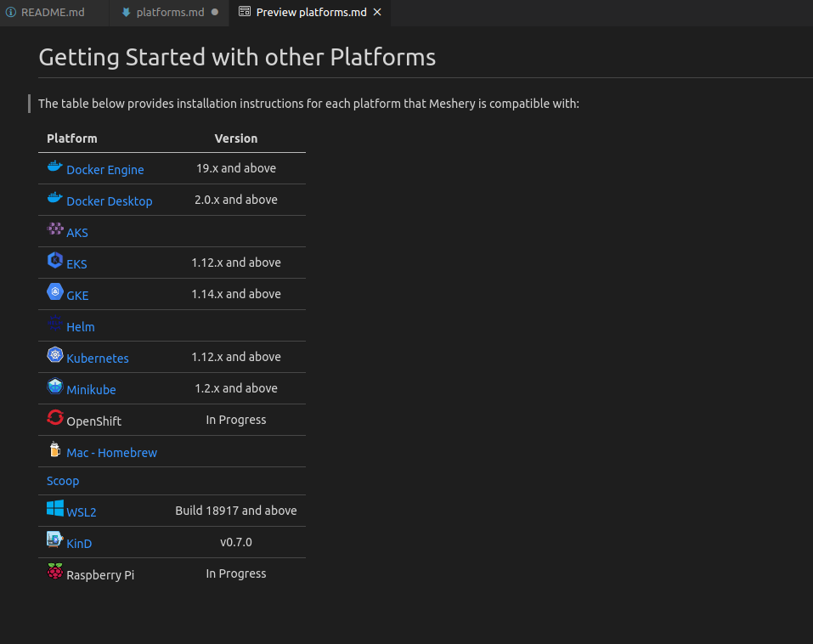Open the Docker Engine link
Screen dimensions: 813x644
tap(105, 170)
